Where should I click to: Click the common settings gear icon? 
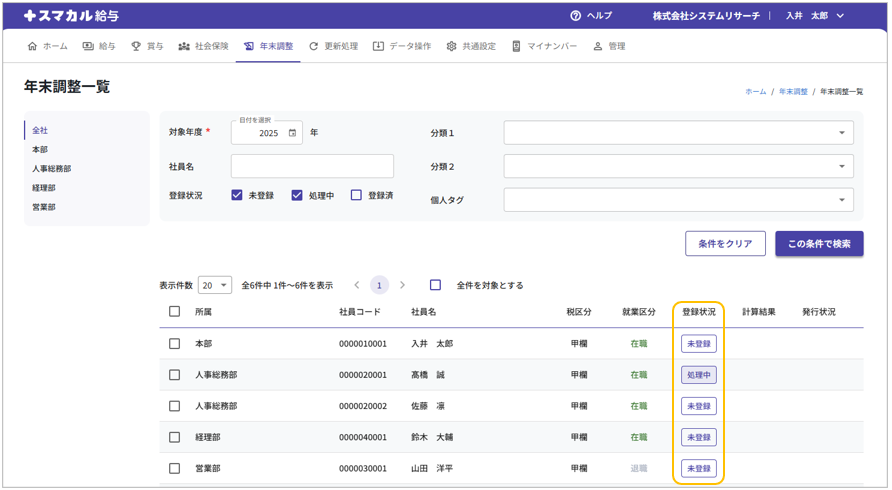pos(451,46)
